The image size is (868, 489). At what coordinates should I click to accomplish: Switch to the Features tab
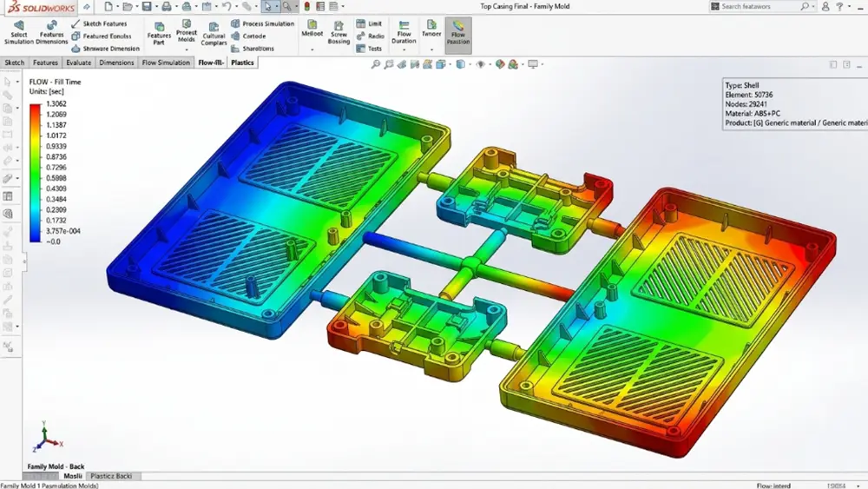45,63
